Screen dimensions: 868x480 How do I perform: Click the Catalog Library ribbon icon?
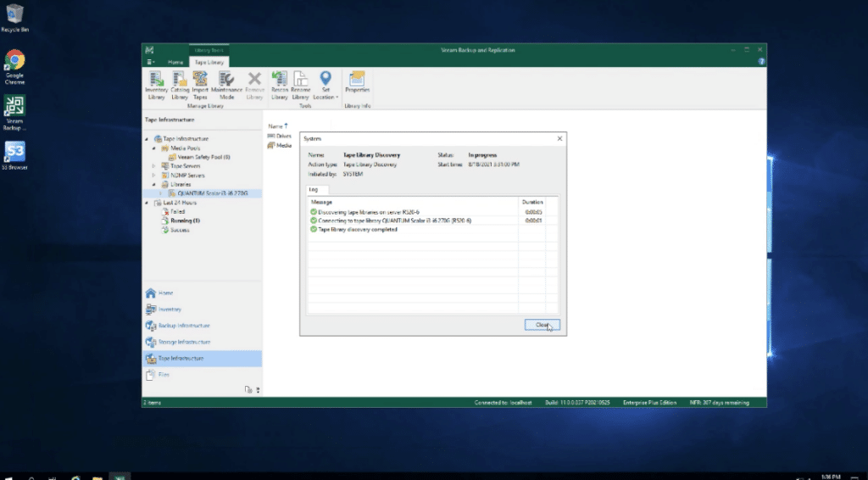pos(180,86)
